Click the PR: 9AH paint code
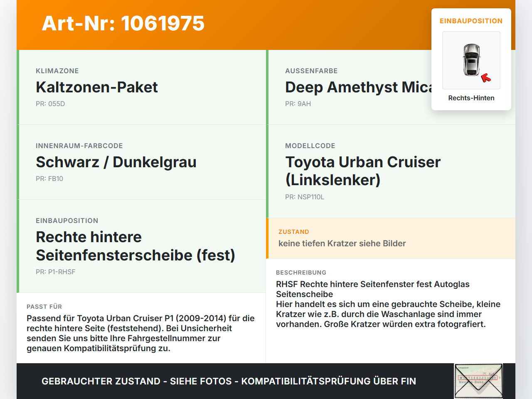 (298, 104)
